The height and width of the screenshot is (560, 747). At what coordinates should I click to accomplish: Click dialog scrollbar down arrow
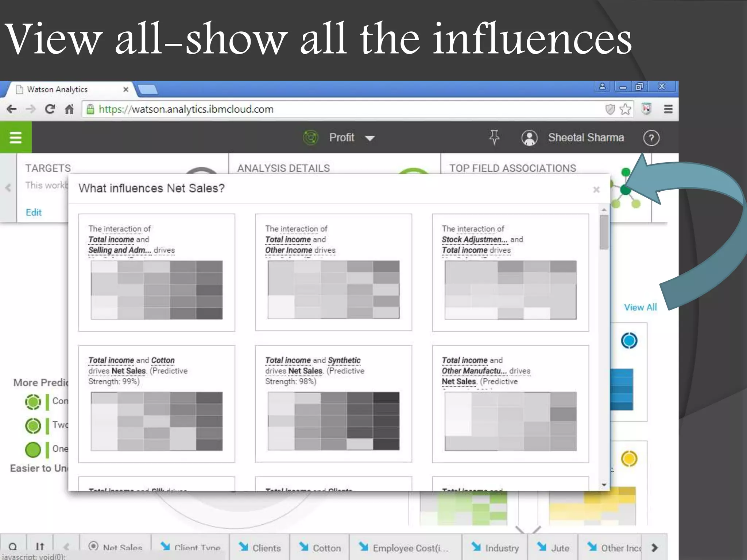pyautogui.click(x=604, y=485)
